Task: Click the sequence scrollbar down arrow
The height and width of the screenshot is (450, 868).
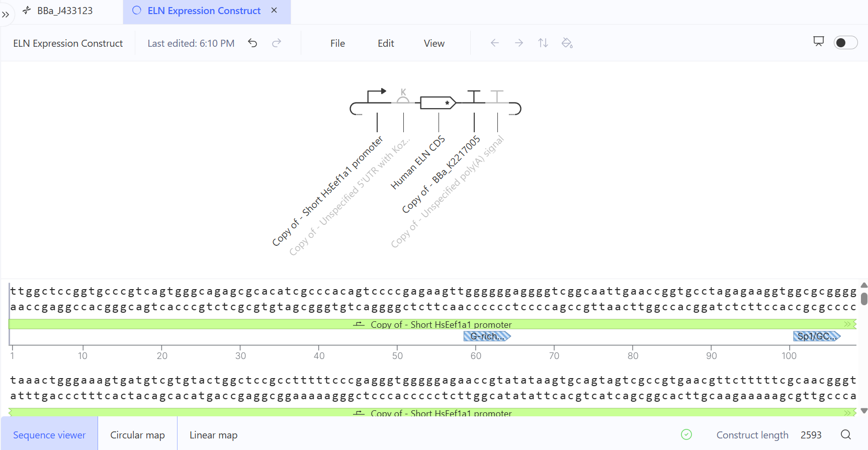Action: click(864, 411)
